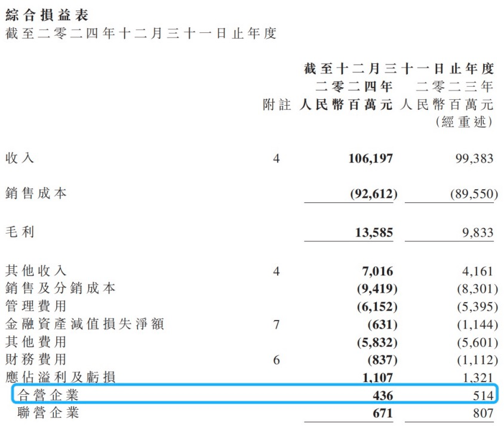Click the 附註 column header

click(x=277, y=105)
